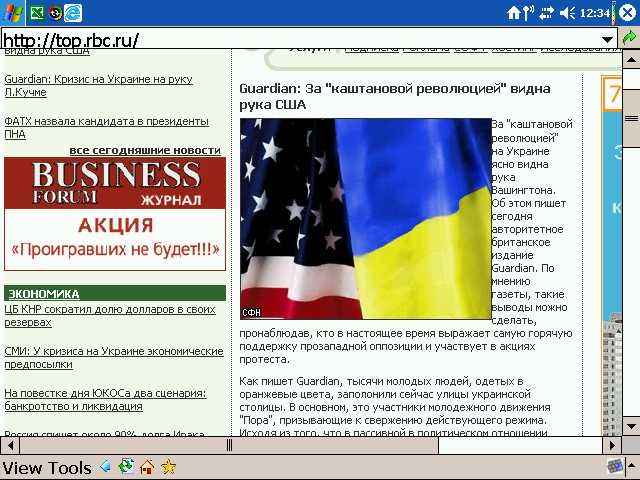
Task: Expand the address history dropdown arrow
Action: [607, 39]
